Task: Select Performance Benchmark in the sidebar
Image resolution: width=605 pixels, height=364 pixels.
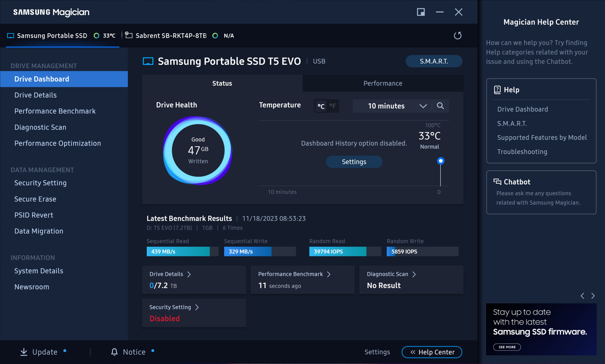Action: point(55,111)
